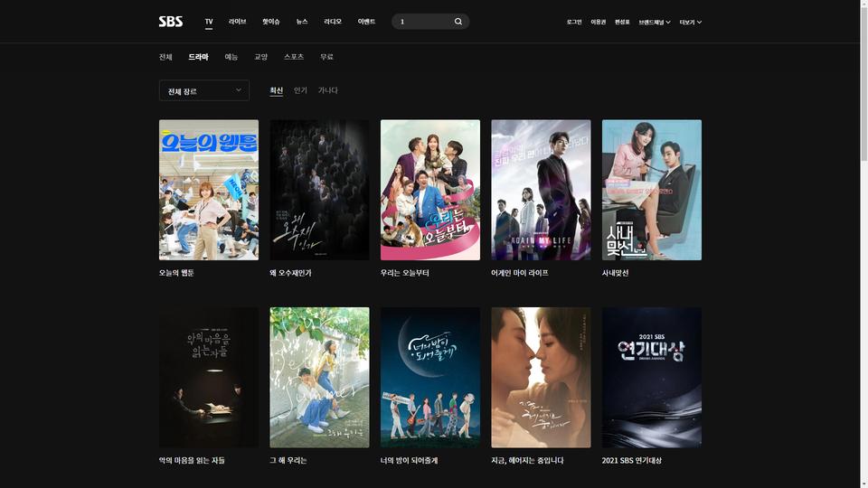Click the 이용권 link

598,22
